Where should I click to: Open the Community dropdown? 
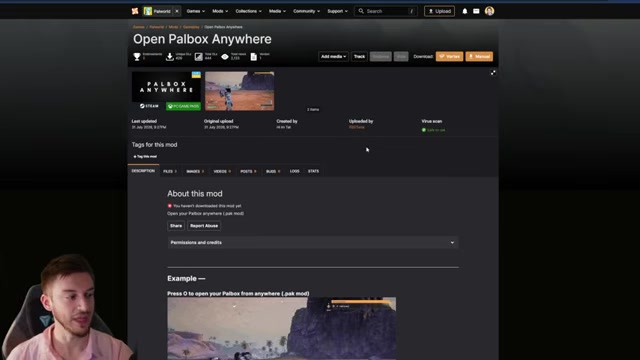coord(307,11)
